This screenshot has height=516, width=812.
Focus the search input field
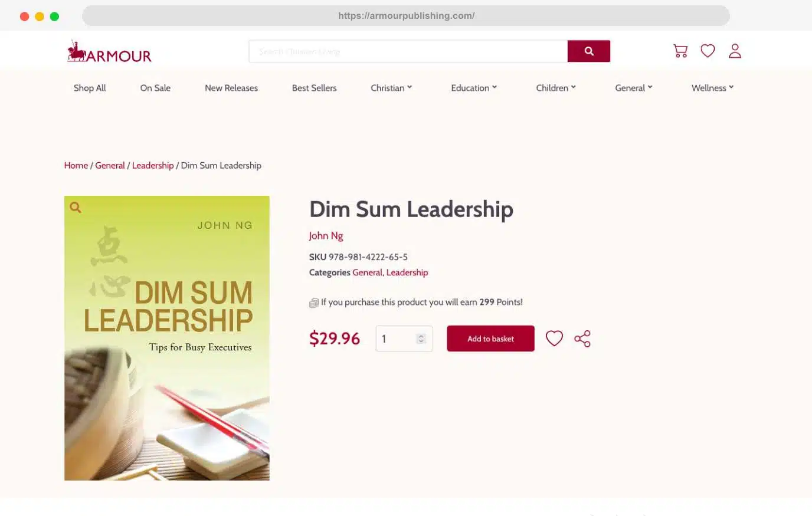408,52
